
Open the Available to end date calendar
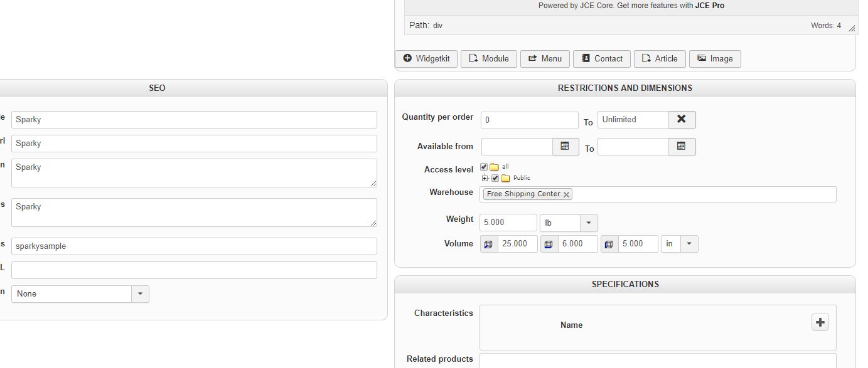tap(682, 147)
